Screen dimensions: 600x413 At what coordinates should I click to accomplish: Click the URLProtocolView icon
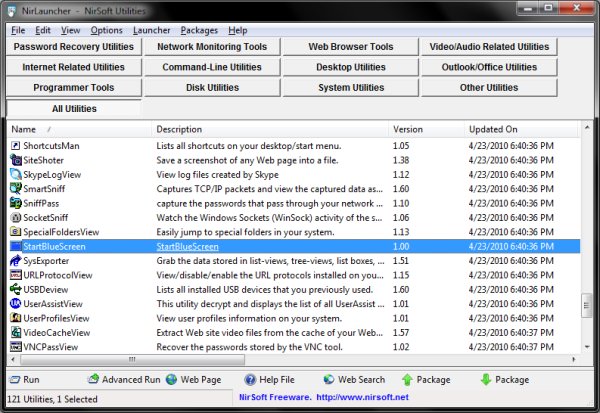15,275
